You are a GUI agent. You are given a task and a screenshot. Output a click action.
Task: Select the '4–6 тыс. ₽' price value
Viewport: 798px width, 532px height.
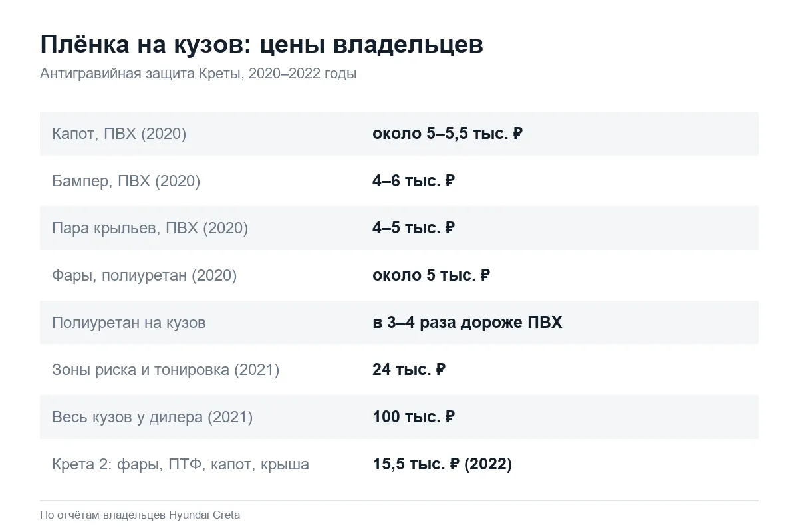click(x=414, y=181)
